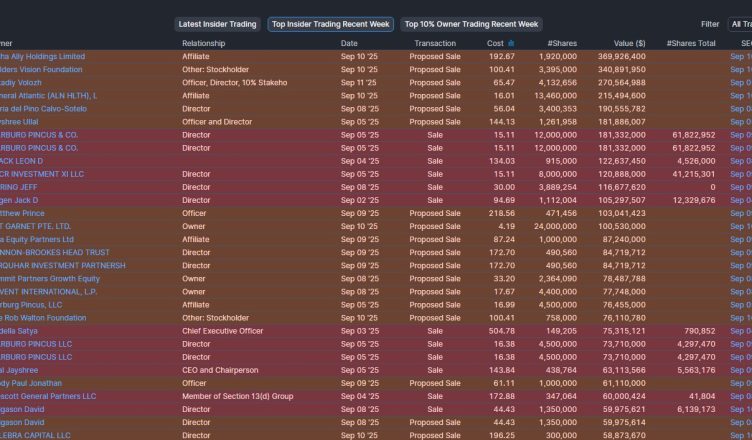The height and width of the screenshot is (440, 752).
Task: Switch to Latest Insider Trading tab
Action: pyautogui.click(x=217, y=24)
